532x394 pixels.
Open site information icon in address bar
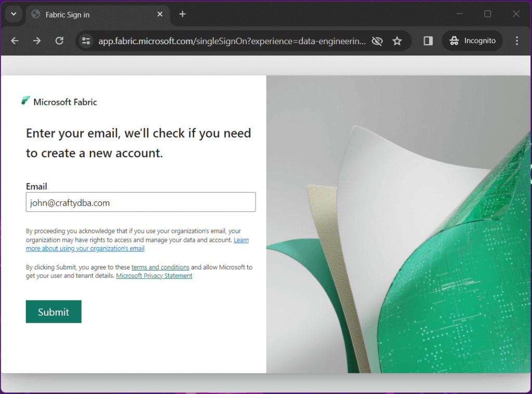point(86,41)
